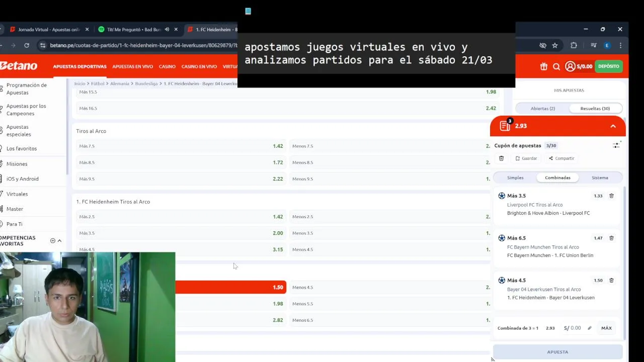Select the Menos 8.5 option
This screenshot has width=644, height=362.
pyautogui.click(x=390, y=163)
